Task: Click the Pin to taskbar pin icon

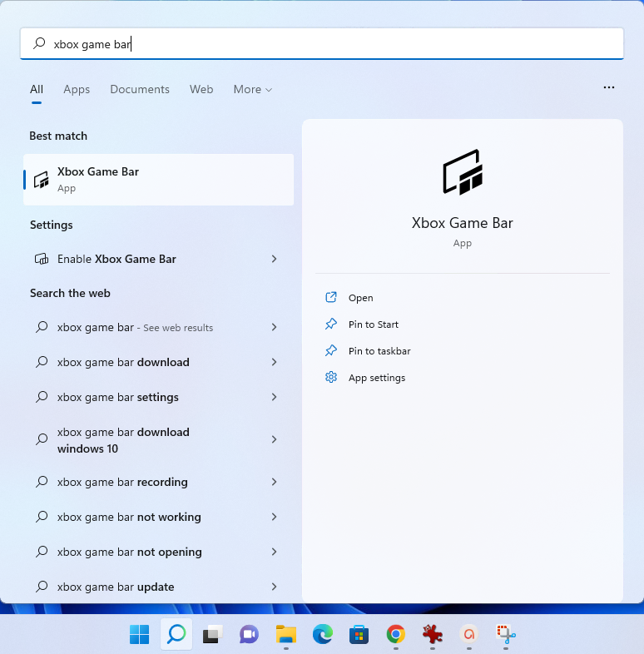Action: tap(331, 351)
